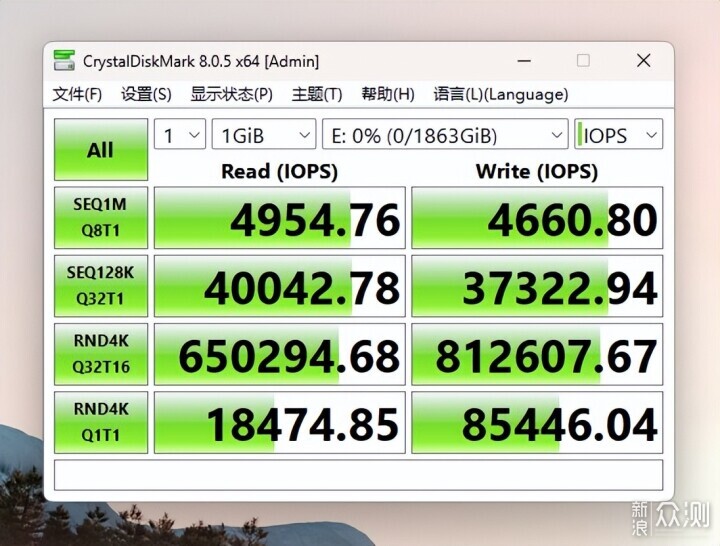Screen dimensions: 720x546
Task: Open the 帮助(H) menu
Action: coord(388,95)
